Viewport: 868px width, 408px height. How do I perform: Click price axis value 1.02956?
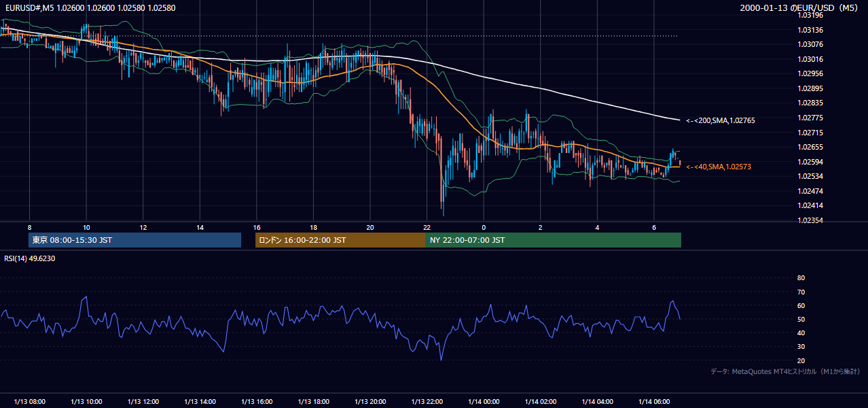810,73
